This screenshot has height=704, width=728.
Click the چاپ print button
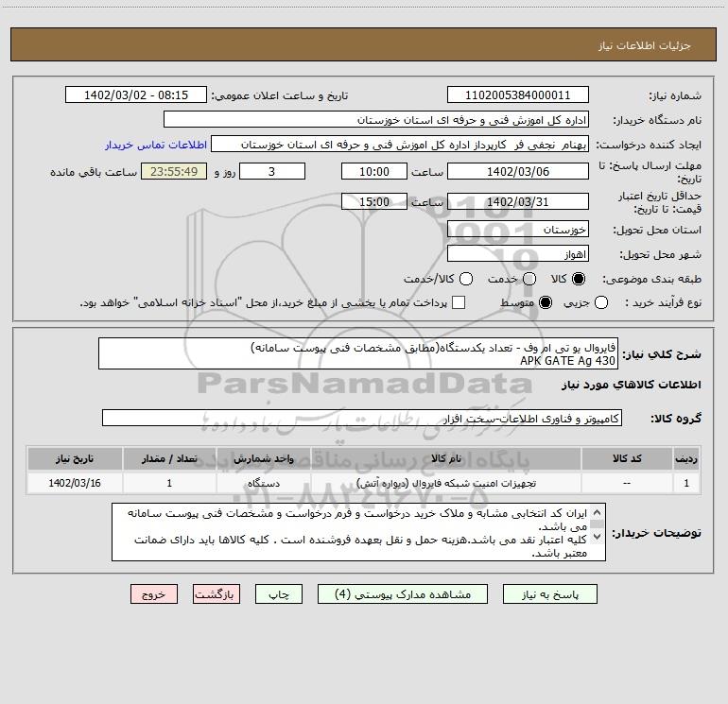pyautogui.click(x=279, y=594)
